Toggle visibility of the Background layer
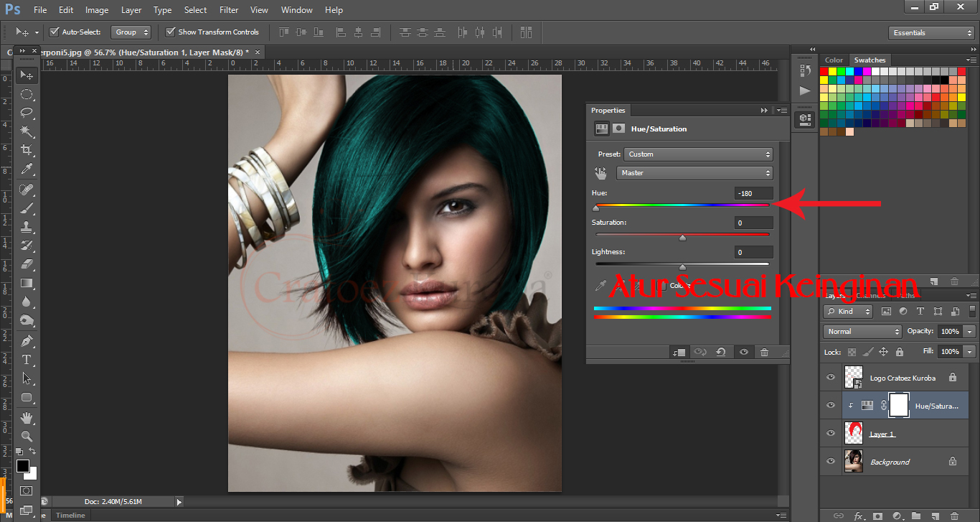980x522 pixels. click(x=830, y=461)
